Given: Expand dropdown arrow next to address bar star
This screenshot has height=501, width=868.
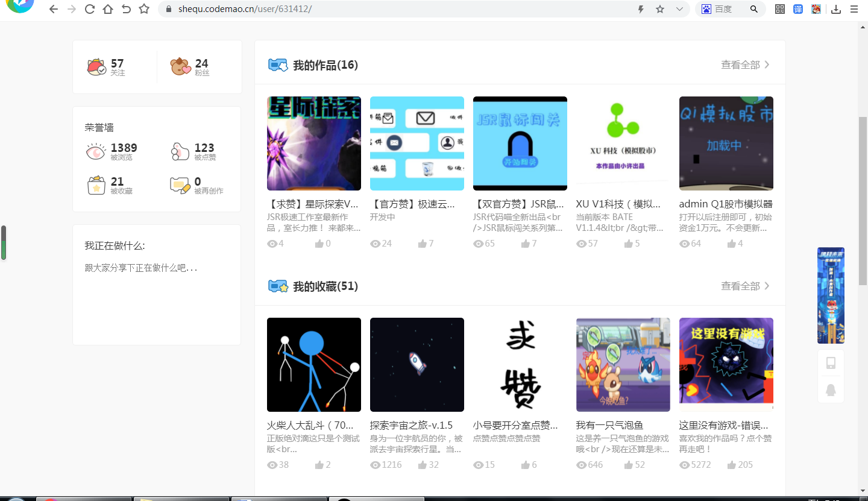Looking at the screenshot, I should click(x=679, y=9).
